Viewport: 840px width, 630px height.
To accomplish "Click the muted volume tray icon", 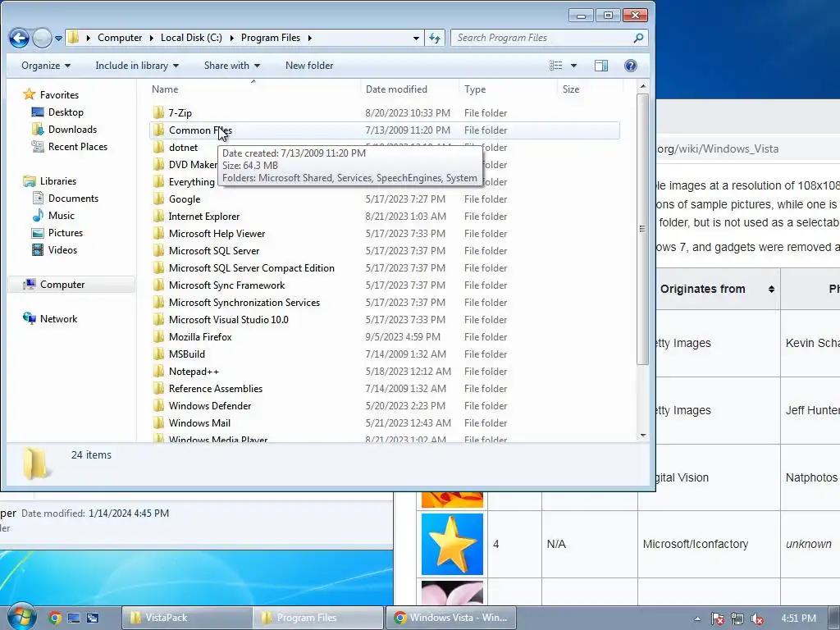I will point(757,619).
